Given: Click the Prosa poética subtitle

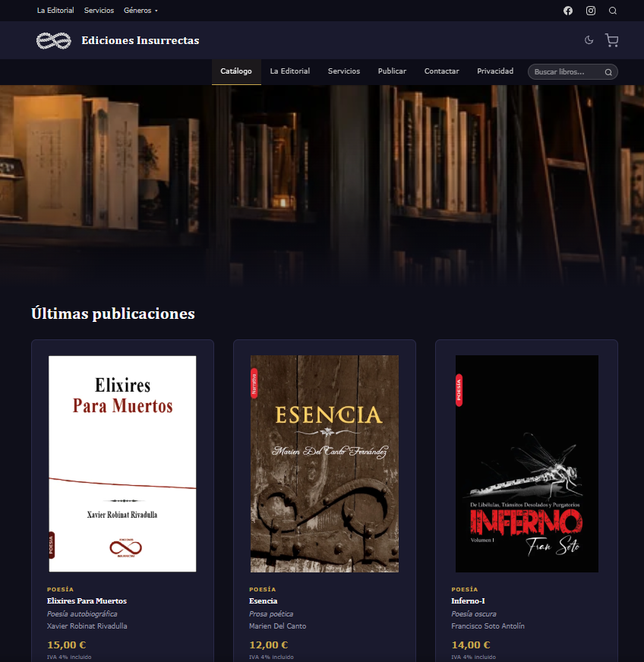Looking at the screenshot, I should pyautogui.click(x=271, y=614).
